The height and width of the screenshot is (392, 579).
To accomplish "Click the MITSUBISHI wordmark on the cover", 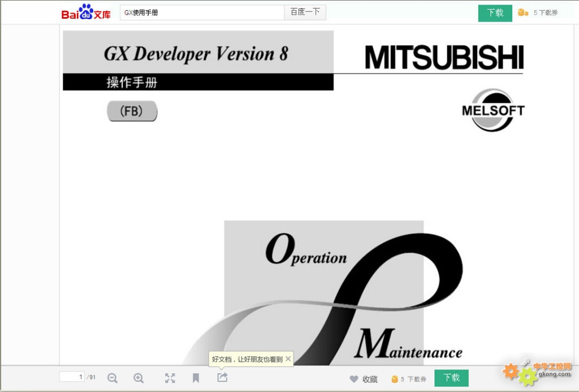I will tap(444, 57).
